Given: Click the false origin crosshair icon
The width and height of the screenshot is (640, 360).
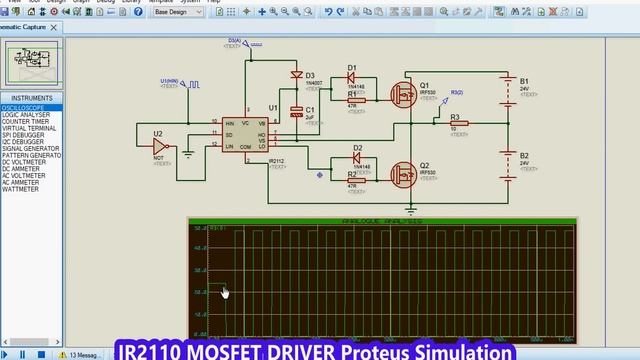Looking at the screenshot, I should [247, 12].
